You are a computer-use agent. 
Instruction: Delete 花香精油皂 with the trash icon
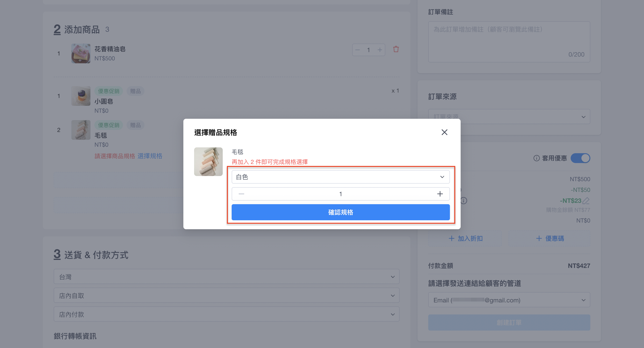pos(396,49)
